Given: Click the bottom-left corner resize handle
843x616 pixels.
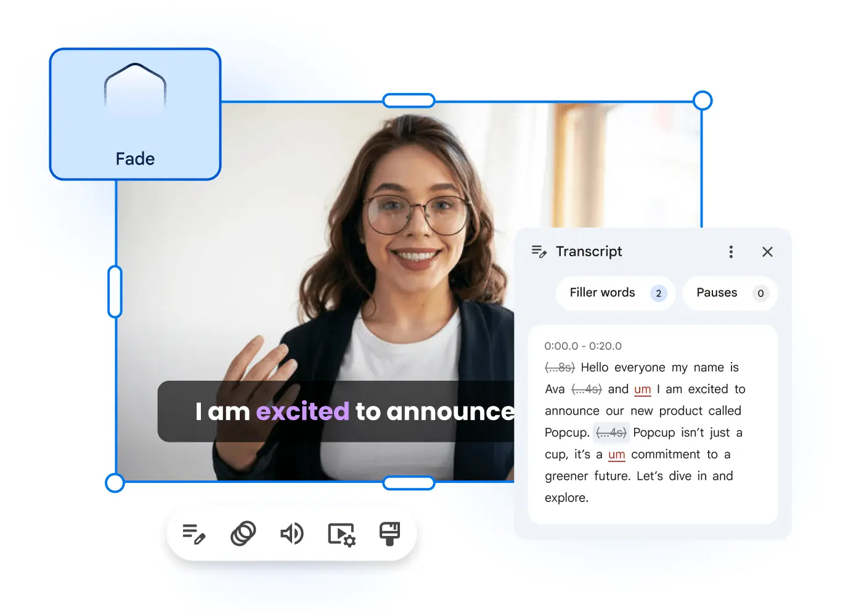Looking at the screenshot, I should click(115, 482).
